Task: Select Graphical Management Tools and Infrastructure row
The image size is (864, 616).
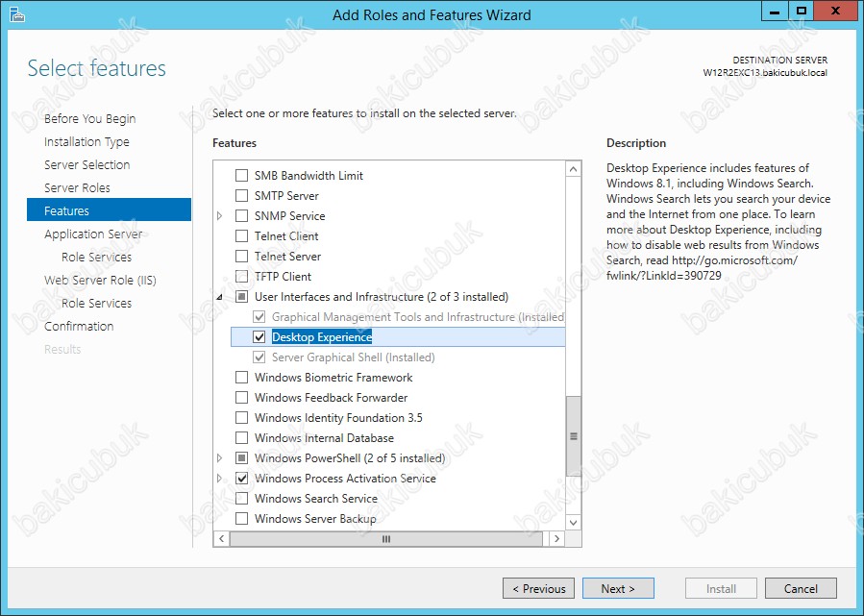Action: click(418, 317)
